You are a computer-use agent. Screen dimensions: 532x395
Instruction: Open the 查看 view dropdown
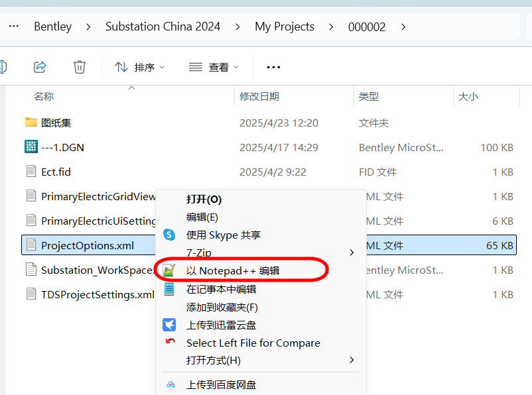coord(214,67)
